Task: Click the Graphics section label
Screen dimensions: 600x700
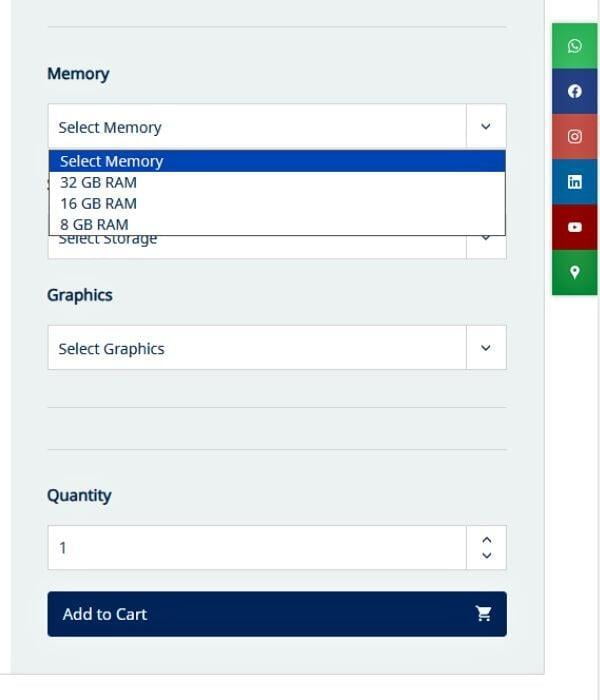Action: click(x=79, y=295)
